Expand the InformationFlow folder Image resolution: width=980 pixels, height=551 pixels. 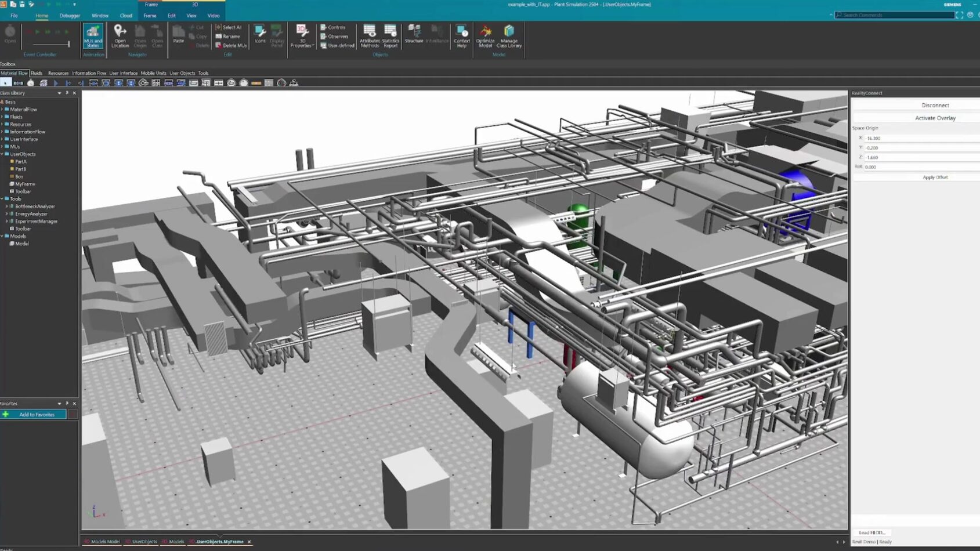tap(2, 132)
